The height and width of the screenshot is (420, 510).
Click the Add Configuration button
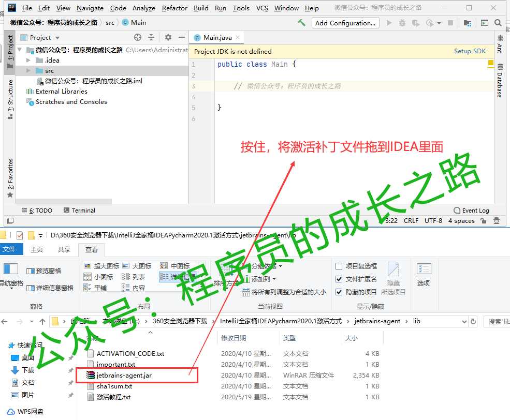point(345,23)
